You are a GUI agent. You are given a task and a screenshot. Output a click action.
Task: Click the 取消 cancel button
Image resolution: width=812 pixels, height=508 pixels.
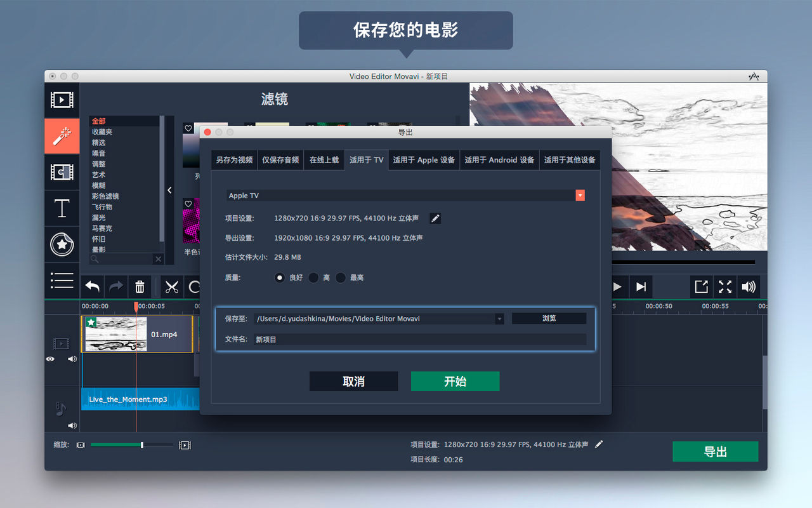[353, 381]
